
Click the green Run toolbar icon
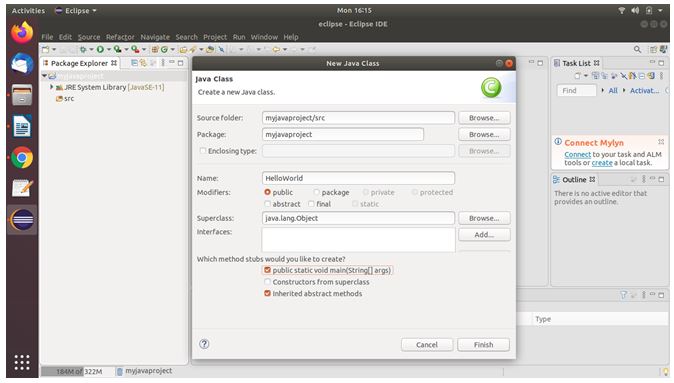click(x=100, y=49)
